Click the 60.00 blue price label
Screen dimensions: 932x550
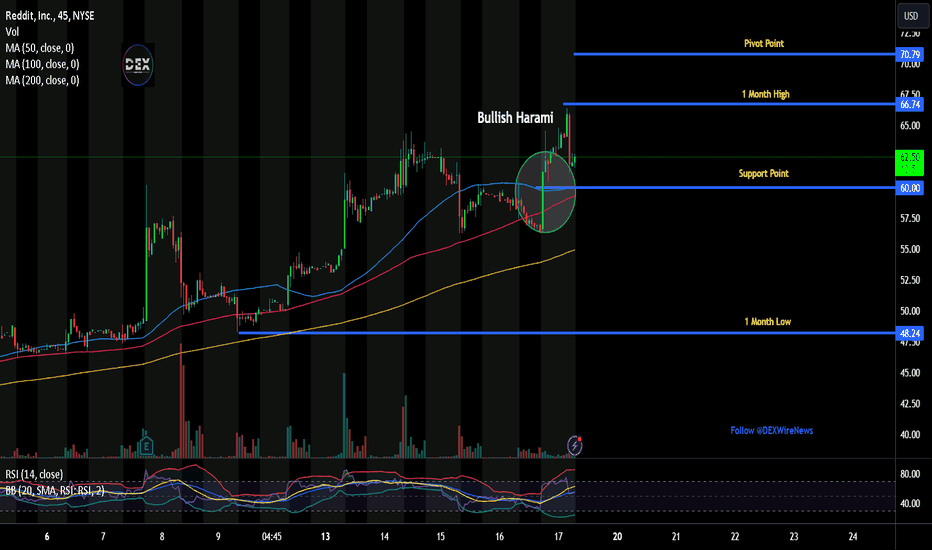(910, 188)
